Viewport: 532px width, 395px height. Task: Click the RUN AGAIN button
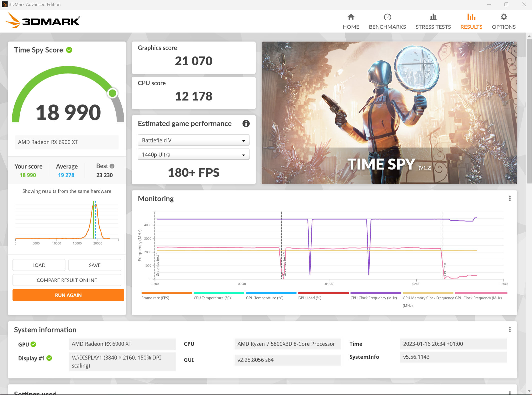[68, 295]
